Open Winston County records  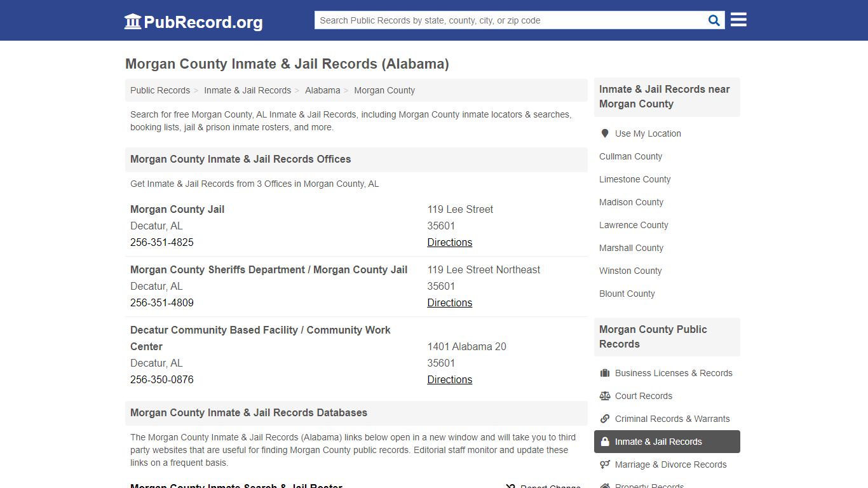(x=630, y=271)
